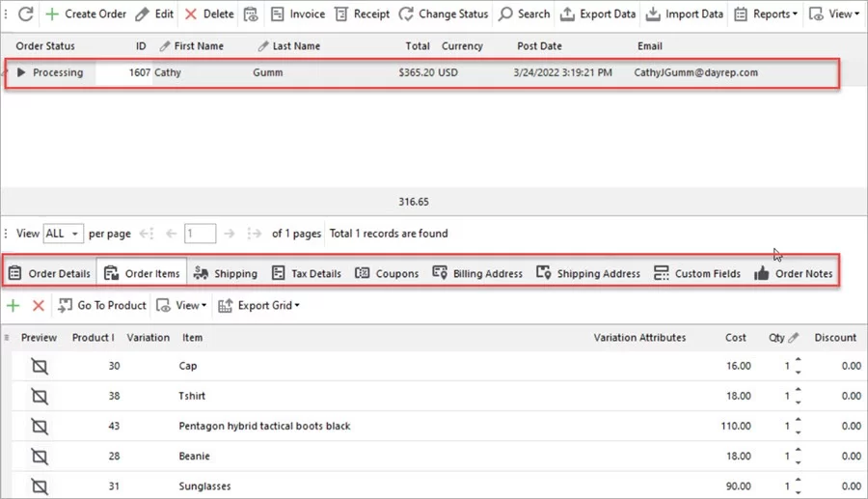Expand the Reports dropdown menu
Screen dimensions: 868x499
(766, 14)
